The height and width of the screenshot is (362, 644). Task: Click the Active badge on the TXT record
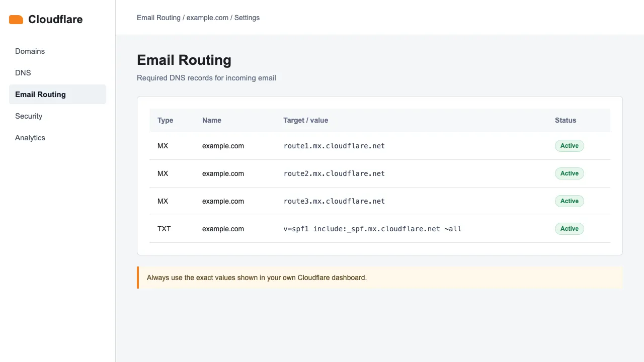(x=570, y=229)
